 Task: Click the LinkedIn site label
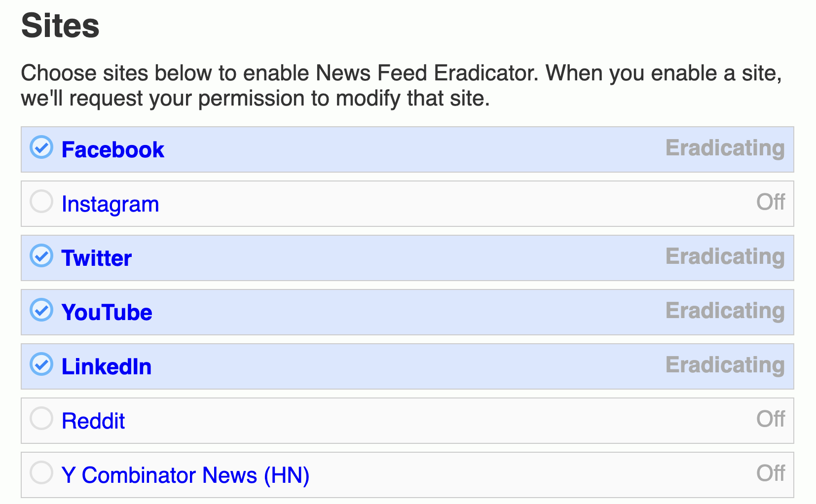[107, 366]
